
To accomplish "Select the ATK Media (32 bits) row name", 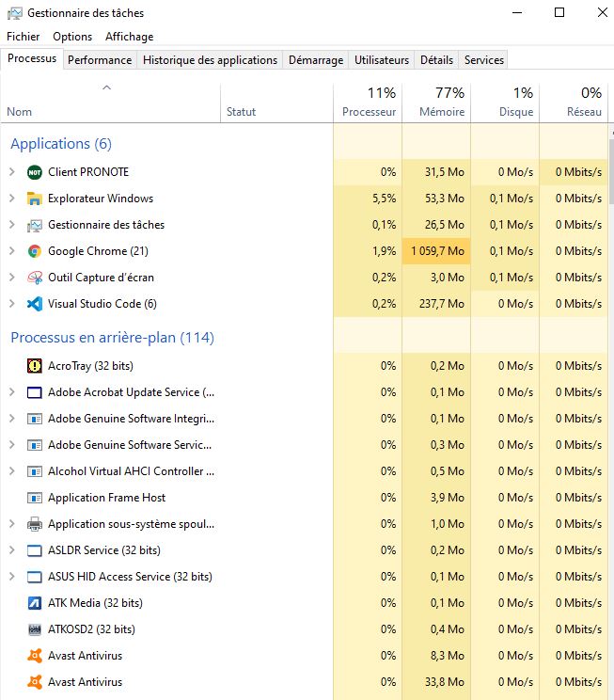I will click(96, 603).
